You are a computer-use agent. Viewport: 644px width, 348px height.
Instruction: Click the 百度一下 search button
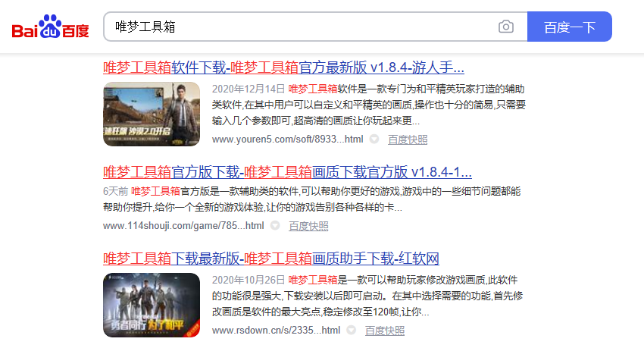[569, 27]
